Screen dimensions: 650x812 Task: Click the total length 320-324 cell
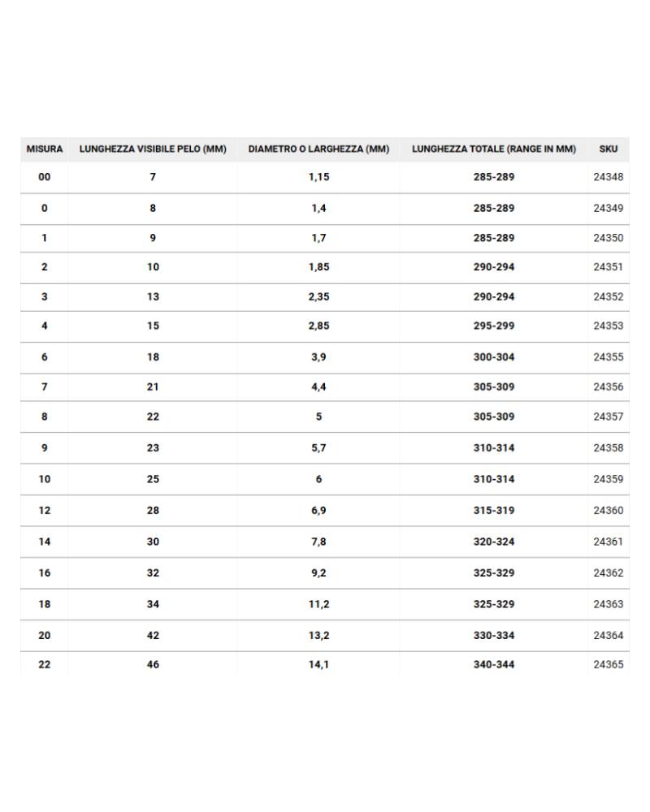tap(494, 542)
